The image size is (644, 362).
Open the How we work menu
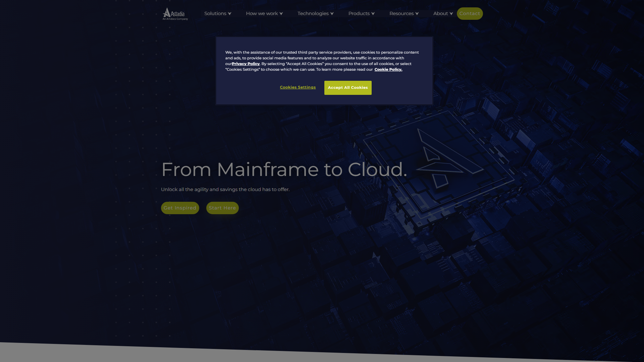[x=262, y=13]
